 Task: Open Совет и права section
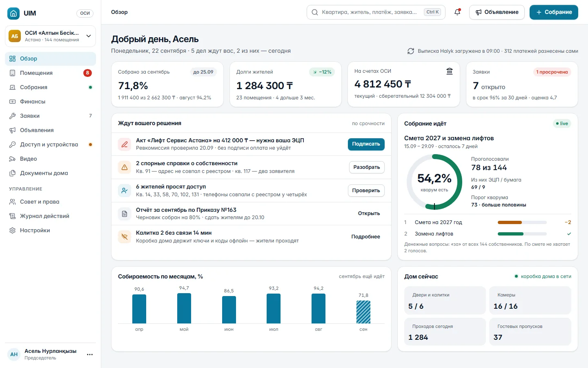(50, 202)
